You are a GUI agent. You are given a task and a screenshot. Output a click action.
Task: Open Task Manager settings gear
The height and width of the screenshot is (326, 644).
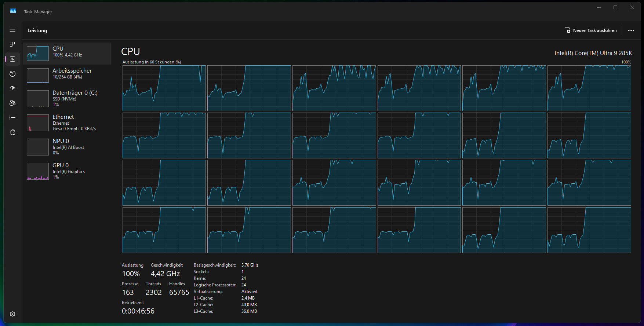(12, 314)
